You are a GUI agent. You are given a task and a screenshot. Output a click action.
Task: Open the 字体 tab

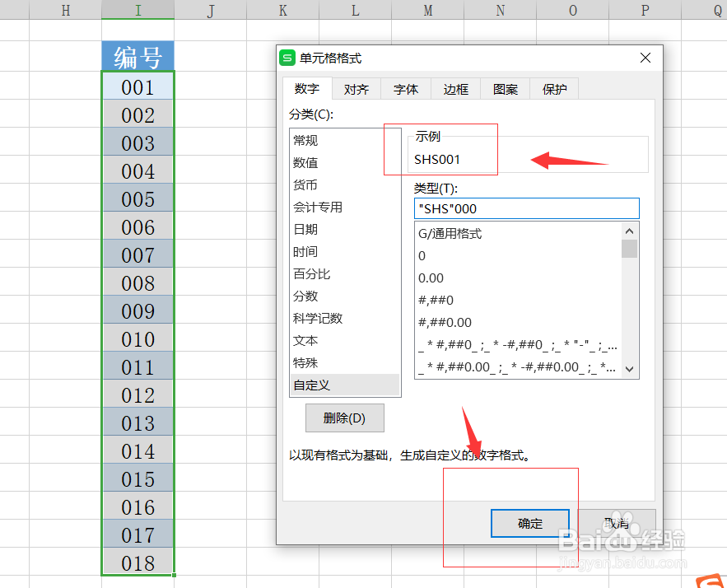click(x=405, y=89)
